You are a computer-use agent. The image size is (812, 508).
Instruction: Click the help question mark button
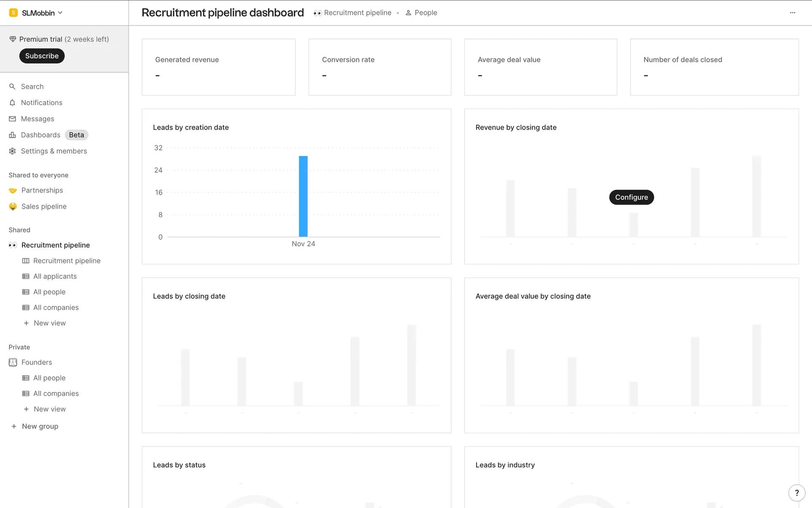(797, 493)
